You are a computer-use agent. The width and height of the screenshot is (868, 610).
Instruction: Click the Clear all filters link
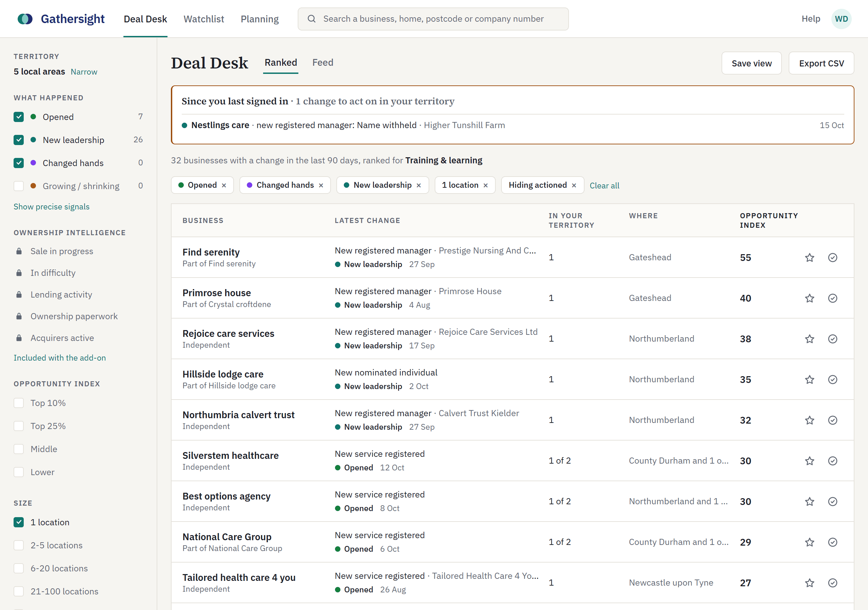click(604, 186)
